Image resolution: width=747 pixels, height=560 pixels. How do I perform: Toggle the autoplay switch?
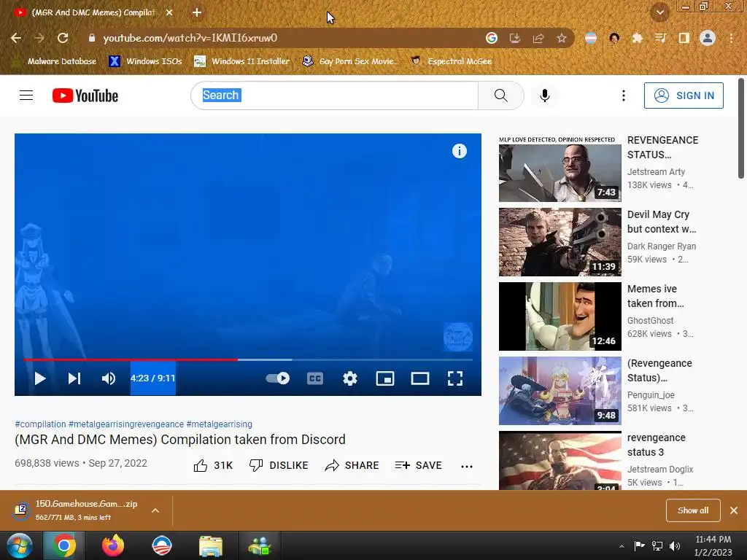pos(278,378)
